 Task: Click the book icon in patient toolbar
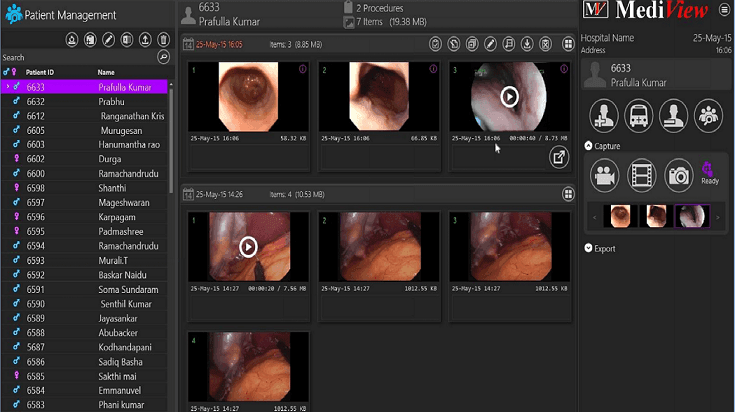127,40
